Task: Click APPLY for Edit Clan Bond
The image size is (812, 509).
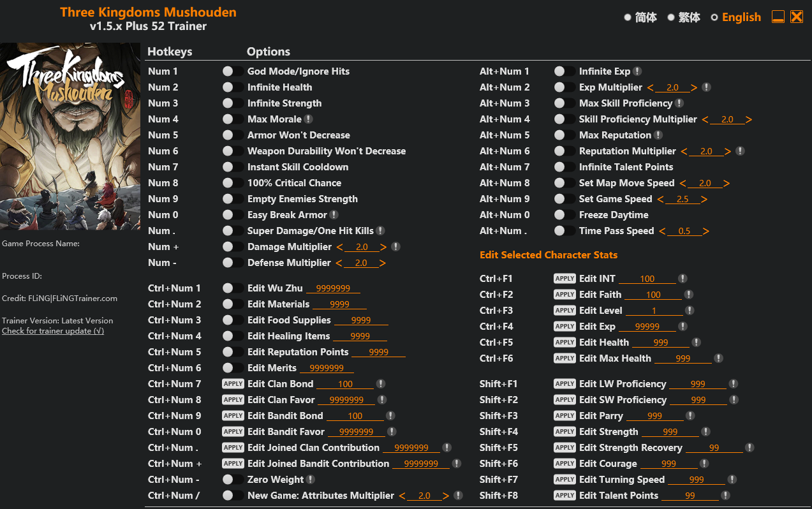Action: 233,384
